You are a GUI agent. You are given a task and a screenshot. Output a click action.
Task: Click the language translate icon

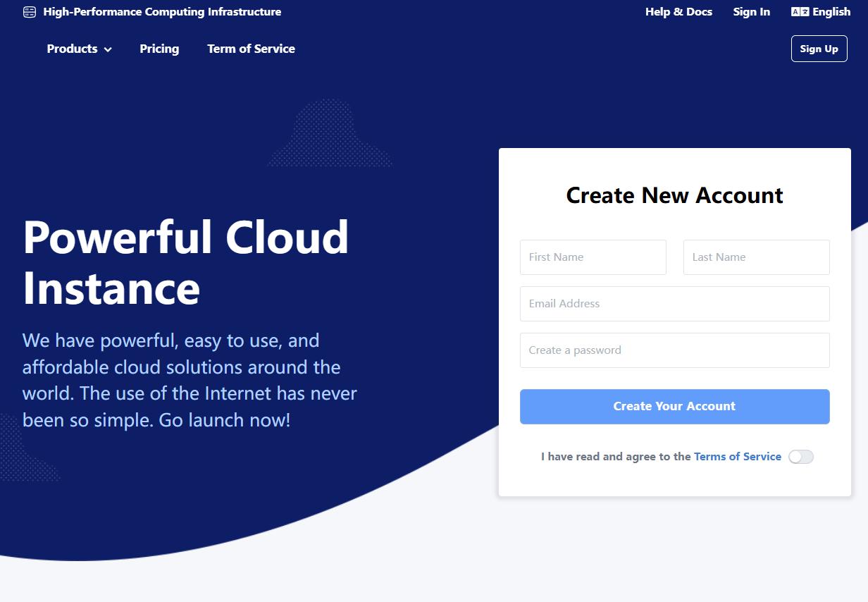(x=800, y=12)
